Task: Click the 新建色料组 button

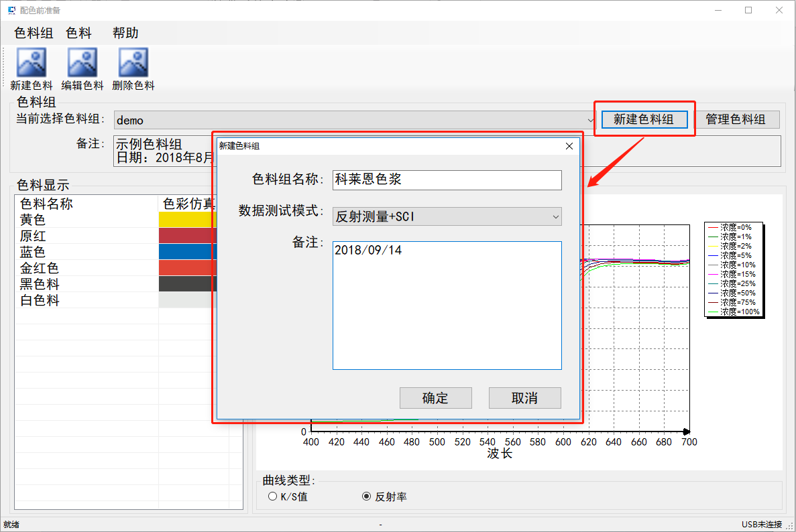Action: (644, 119)
